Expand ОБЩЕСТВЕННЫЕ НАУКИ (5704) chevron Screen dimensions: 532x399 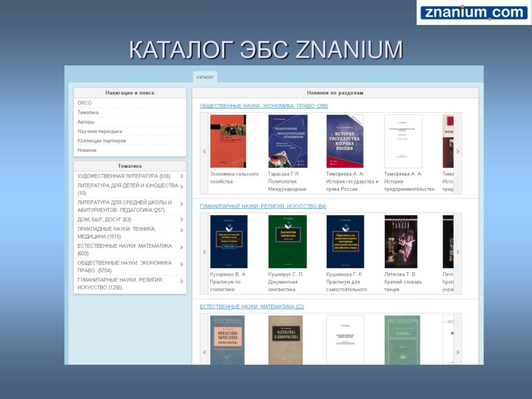pos(182,264)
